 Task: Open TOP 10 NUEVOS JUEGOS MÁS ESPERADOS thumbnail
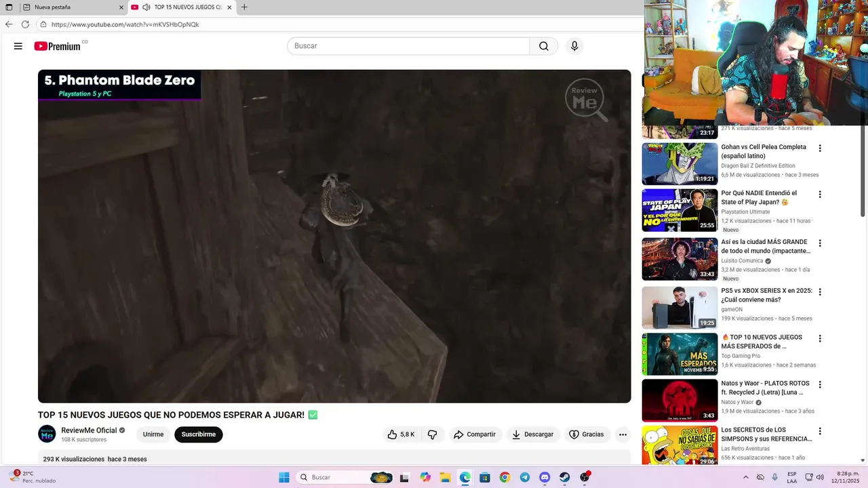coord(679,354)
